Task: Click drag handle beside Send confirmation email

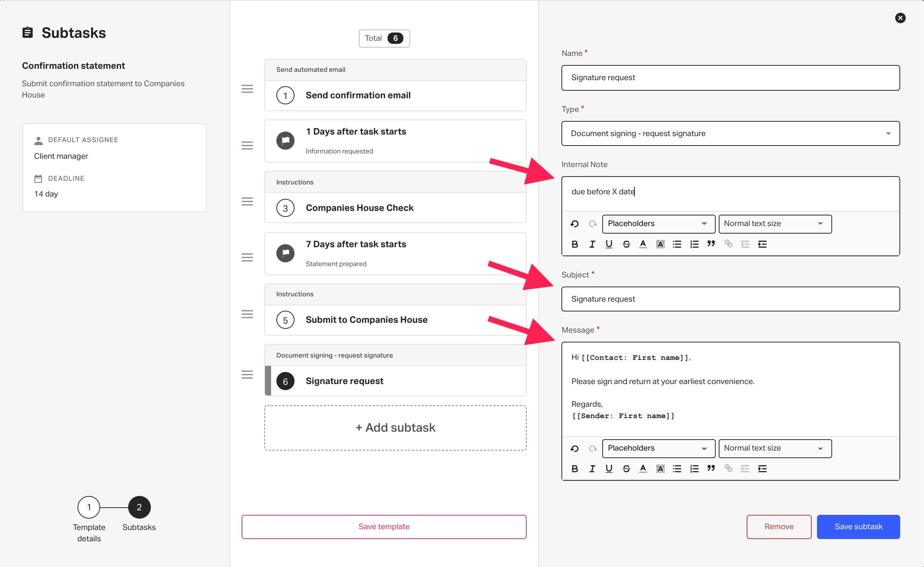Action: [247, 89]
